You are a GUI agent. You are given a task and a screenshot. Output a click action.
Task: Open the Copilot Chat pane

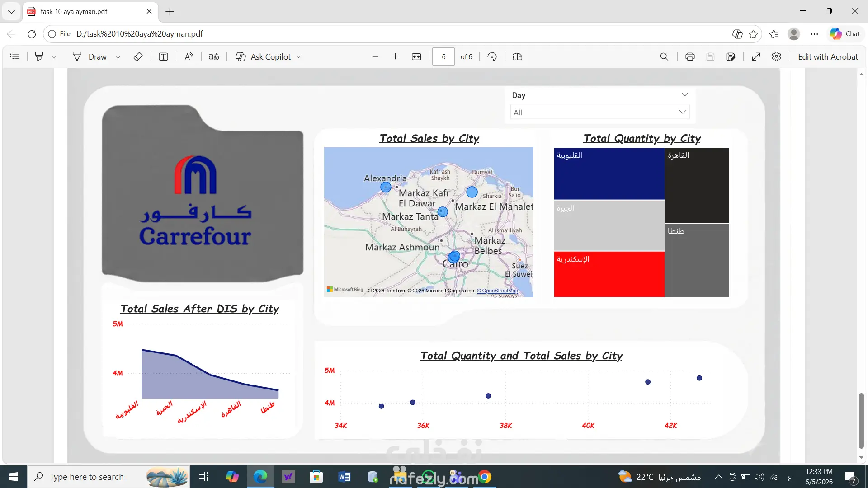pyautogui.click(x=844, y=34)
